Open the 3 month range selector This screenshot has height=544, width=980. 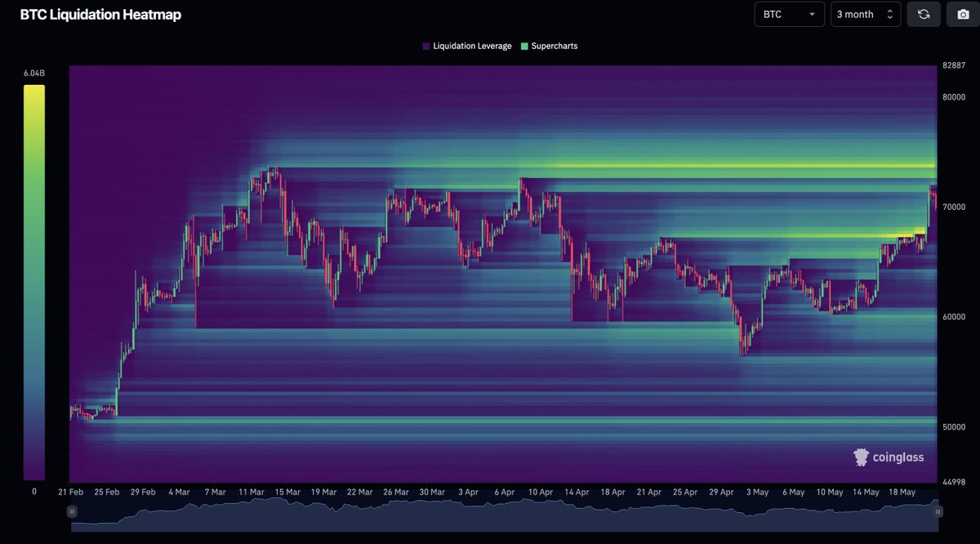tap(865, 14)
